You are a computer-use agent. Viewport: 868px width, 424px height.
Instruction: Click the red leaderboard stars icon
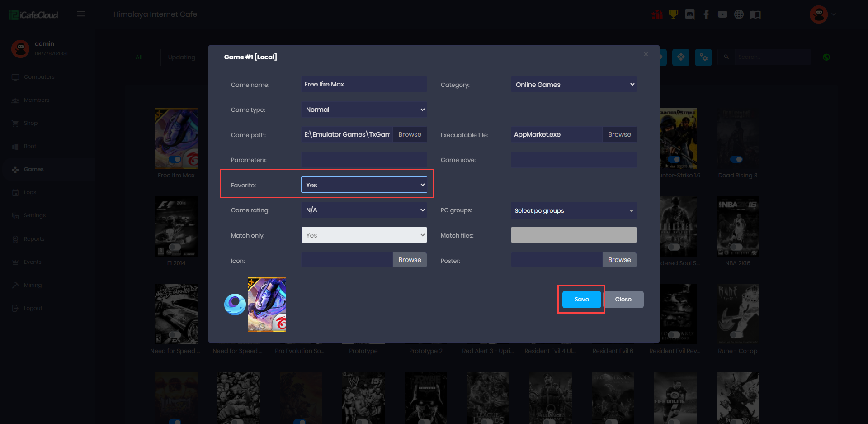[x=657, y=14]
